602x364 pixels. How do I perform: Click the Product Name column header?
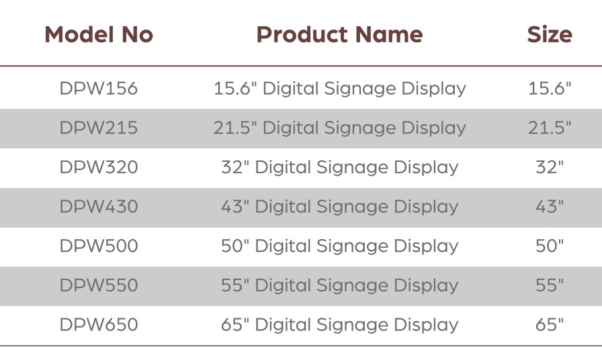tap(339, 35)
